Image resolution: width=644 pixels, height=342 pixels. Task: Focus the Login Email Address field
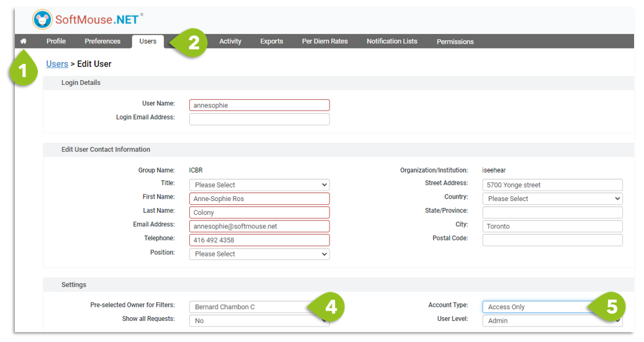click(259, 119)
